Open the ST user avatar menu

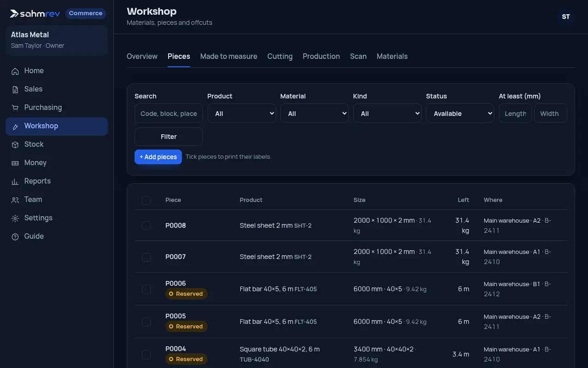[566, 17]
